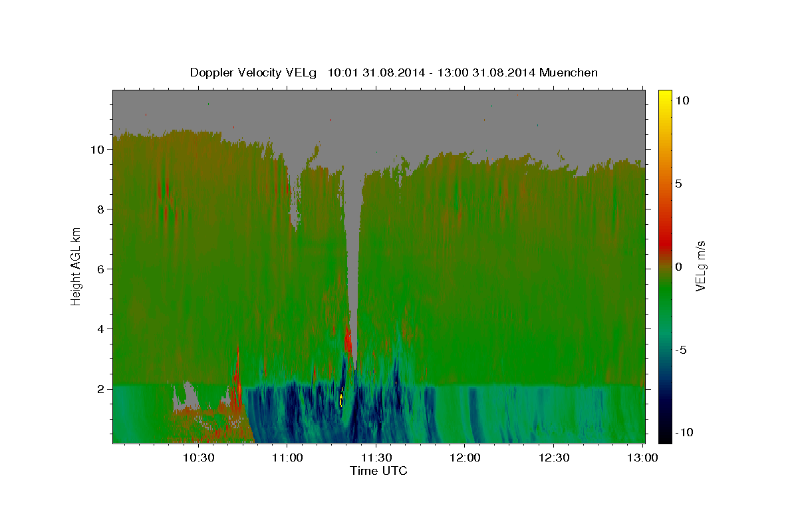Image resolution: width=798 pixels, height=532 pixels.
Task: Click the height axis label 4
Action: [100, 329]
